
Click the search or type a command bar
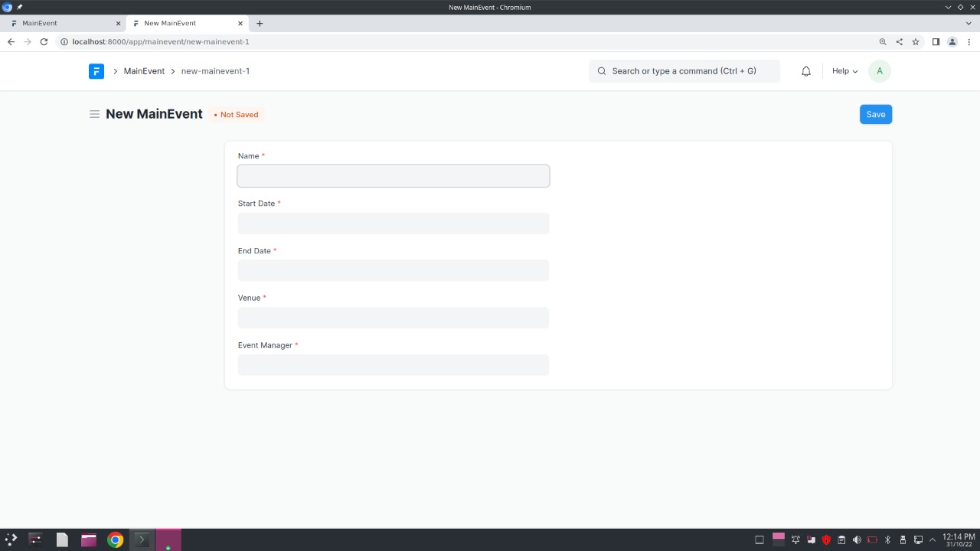coord(684,71)
